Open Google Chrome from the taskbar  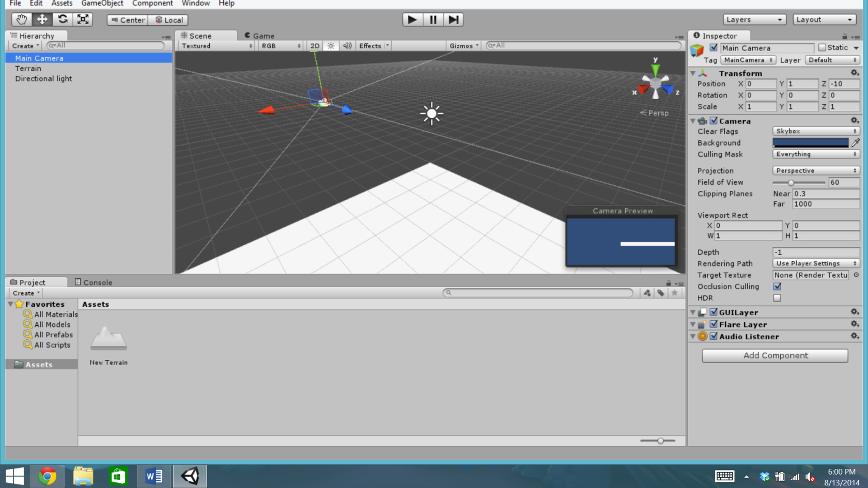47,476
